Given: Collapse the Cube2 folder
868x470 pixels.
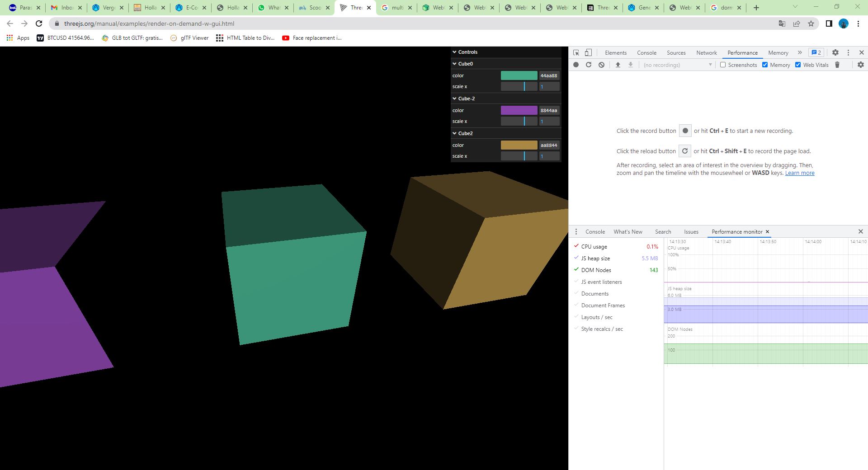Looking at the screenshot, I should coord(506,133).
